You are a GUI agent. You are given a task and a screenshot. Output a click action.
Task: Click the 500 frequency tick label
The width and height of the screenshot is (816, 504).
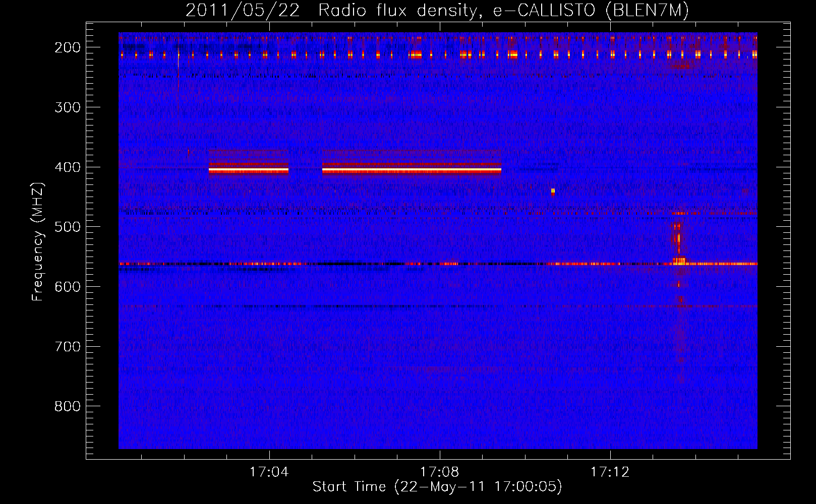click(68, 227)
